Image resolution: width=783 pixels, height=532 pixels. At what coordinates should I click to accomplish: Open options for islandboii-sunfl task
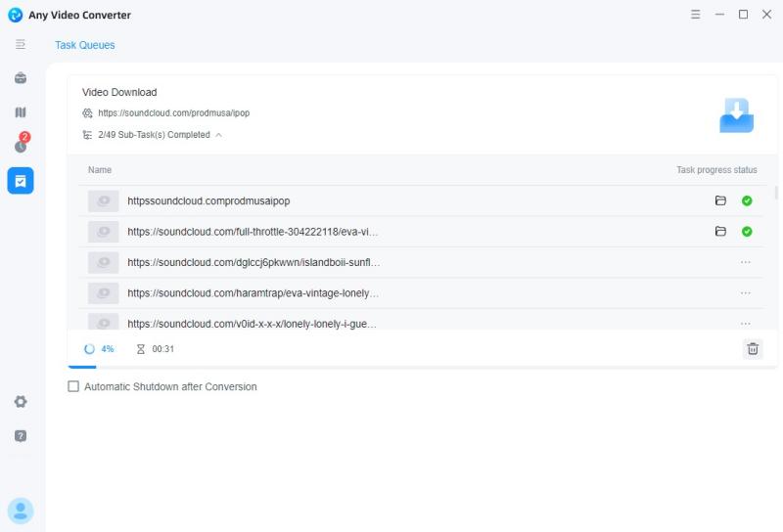(x=746, y=262)
